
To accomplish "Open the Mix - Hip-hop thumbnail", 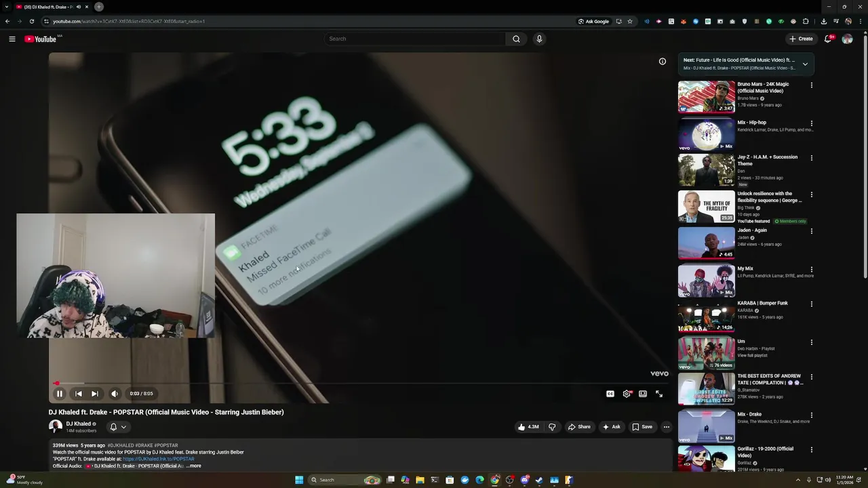I will pos(707,135).
